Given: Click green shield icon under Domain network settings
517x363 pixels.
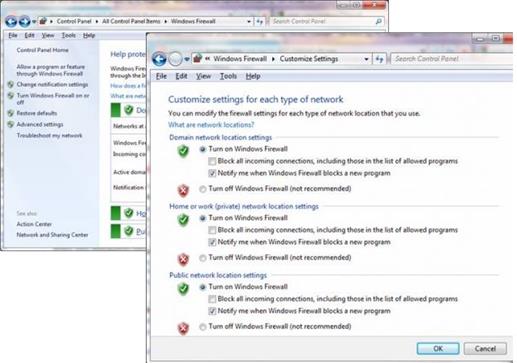Looking at the screenshot, I should (x=183, y=151).
